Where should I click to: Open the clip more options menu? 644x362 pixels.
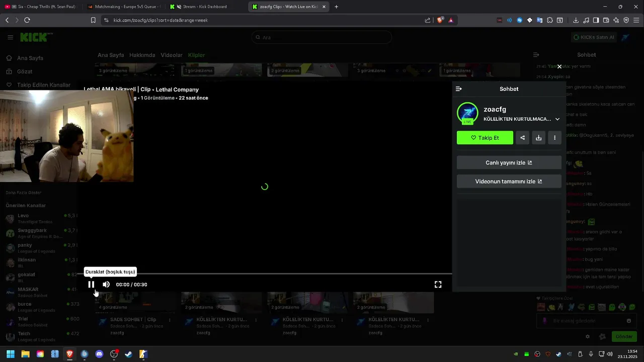click(x=554, y=138)
